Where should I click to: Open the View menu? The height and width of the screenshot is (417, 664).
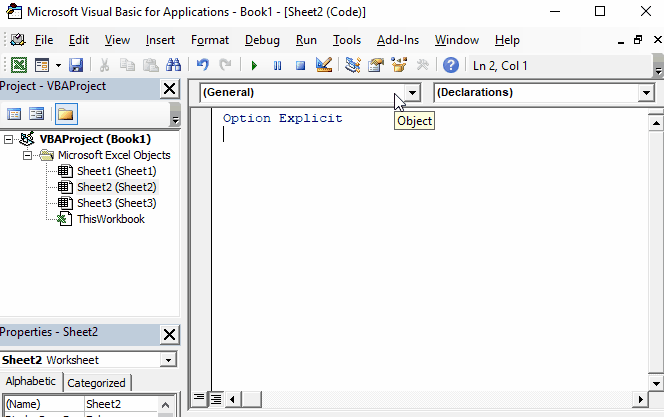coord(117,40)
